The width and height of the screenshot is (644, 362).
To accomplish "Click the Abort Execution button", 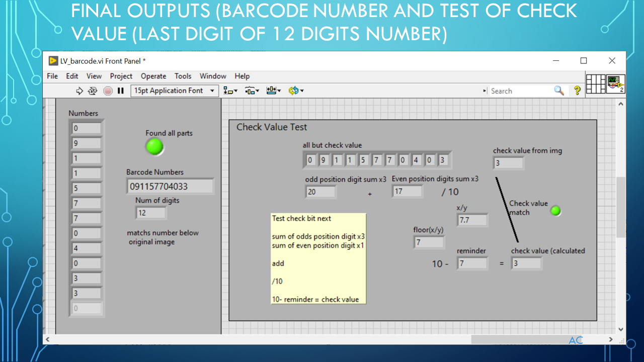I will [107, 90].
